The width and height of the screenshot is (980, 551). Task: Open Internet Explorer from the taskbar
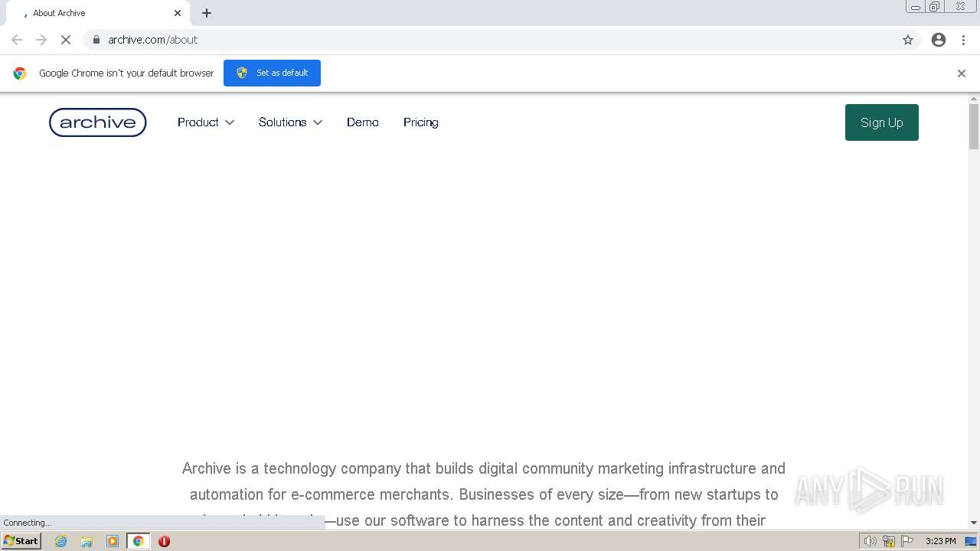click(x=61, y=541)
